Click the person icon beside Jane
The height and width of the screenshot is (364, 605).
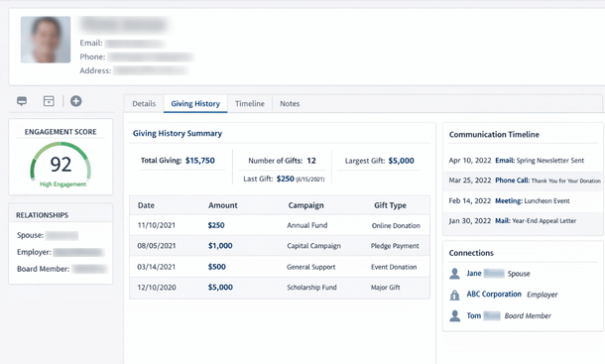[x=455, y=274]
